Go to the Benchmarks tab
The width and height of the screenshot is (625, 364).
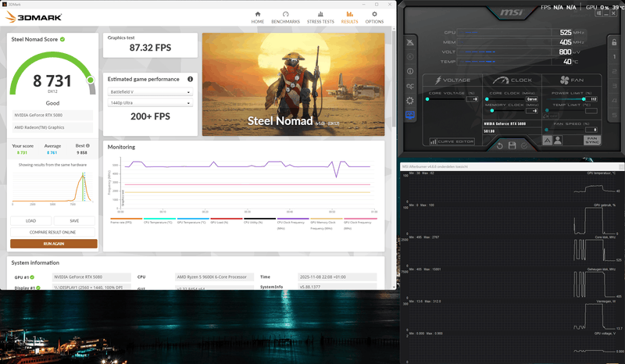click(x=287, y=17)
